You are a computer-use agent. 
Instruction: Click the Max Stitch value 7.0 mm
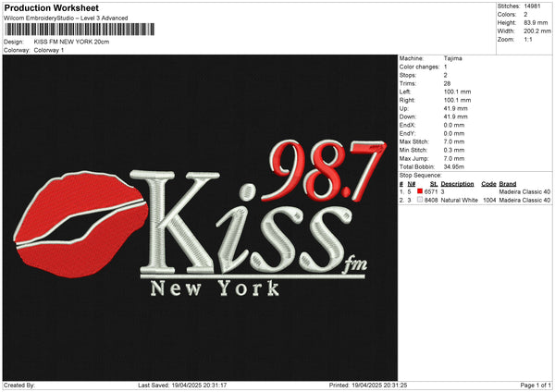(454, 141)
